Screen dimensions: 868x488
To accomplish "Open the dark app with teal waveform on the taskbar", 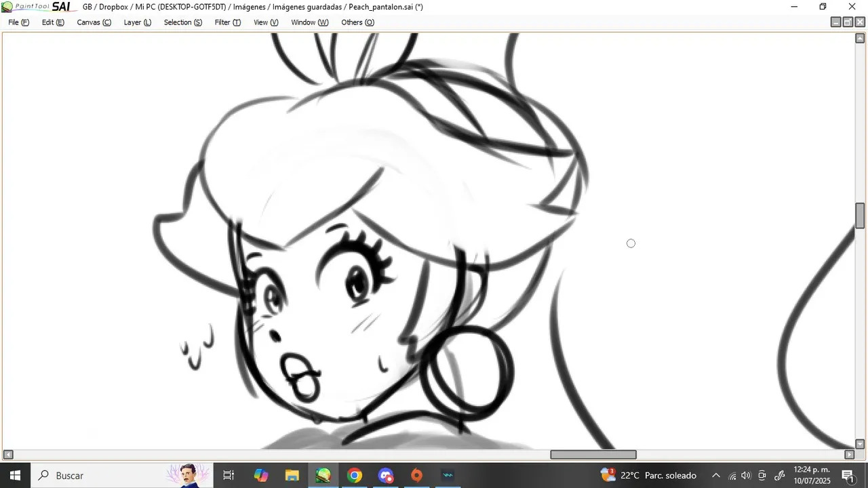I will point(448,475).
